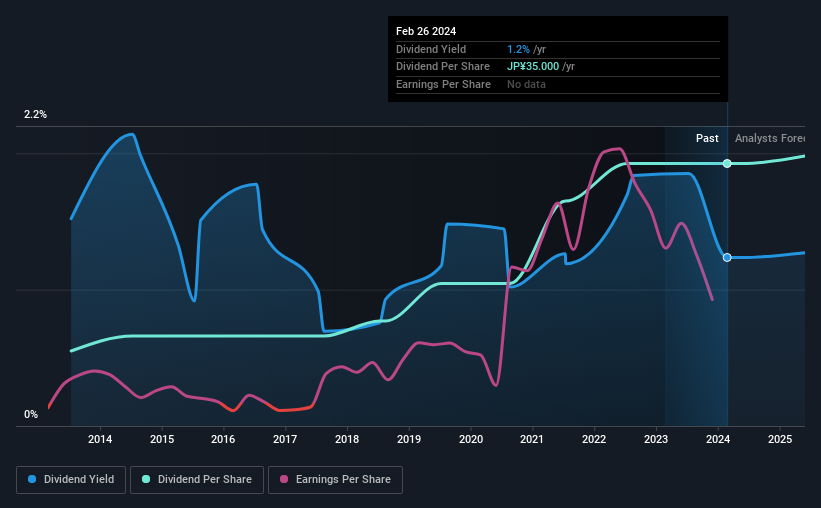
Task: Toggle the Dividend Per Share legend button
Action: [x=197, y=480]
